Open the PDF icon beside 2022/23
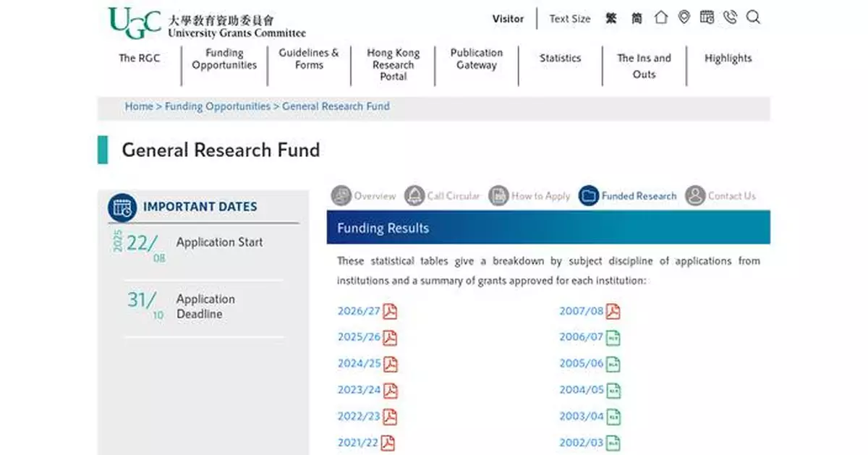This screenshot has width=868, height=455. point(390,417)
